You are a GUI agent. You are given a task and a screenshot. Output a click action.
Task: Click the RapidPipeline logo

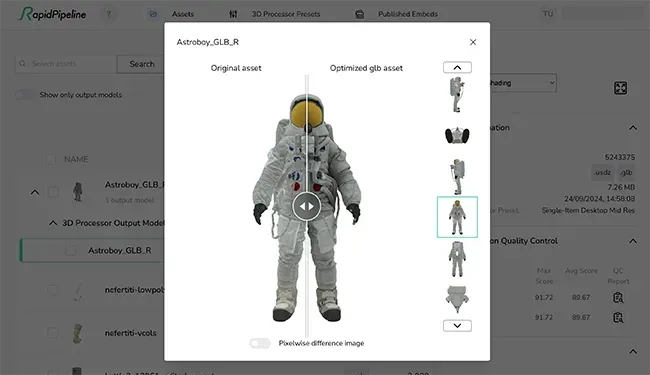pyautogui.click(x=53, y=14)
